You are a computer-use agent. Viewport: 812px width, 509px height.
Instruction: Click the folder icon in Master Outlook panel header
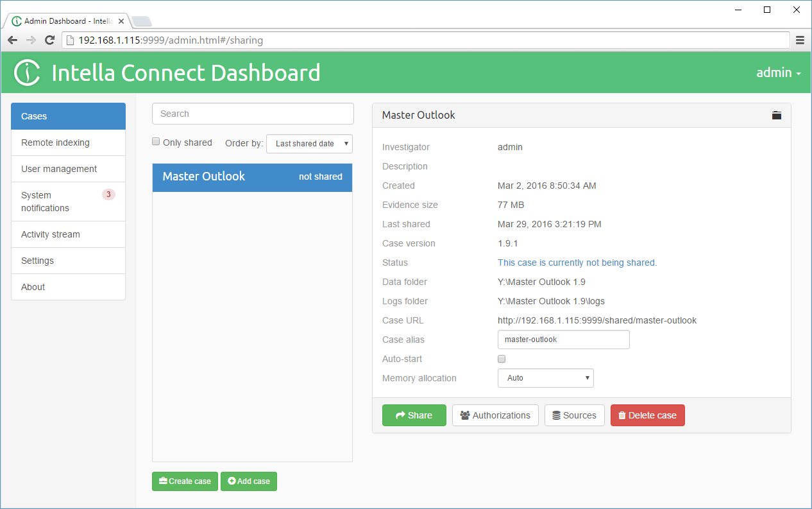(x=777, y=116)
